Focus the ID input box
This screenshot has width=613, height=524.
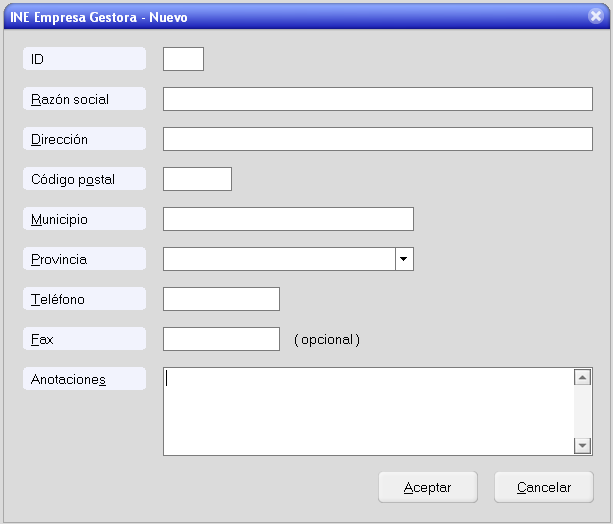[183, 59]
